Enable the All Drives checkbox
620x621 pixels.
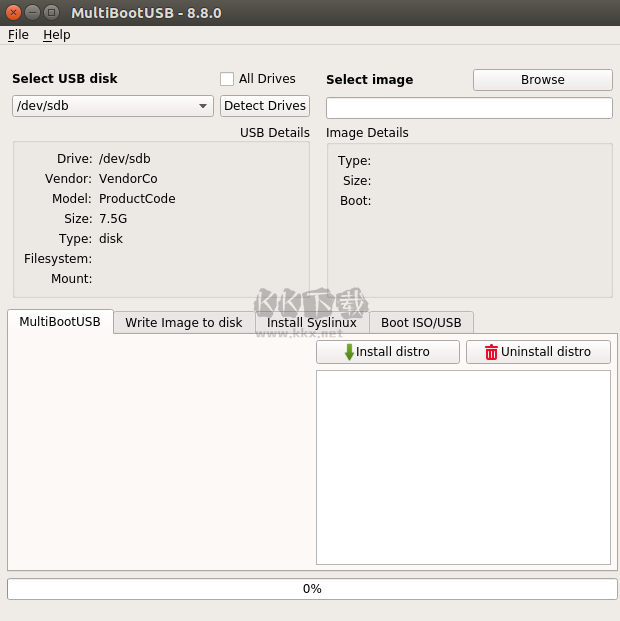(x=227, y=79)
